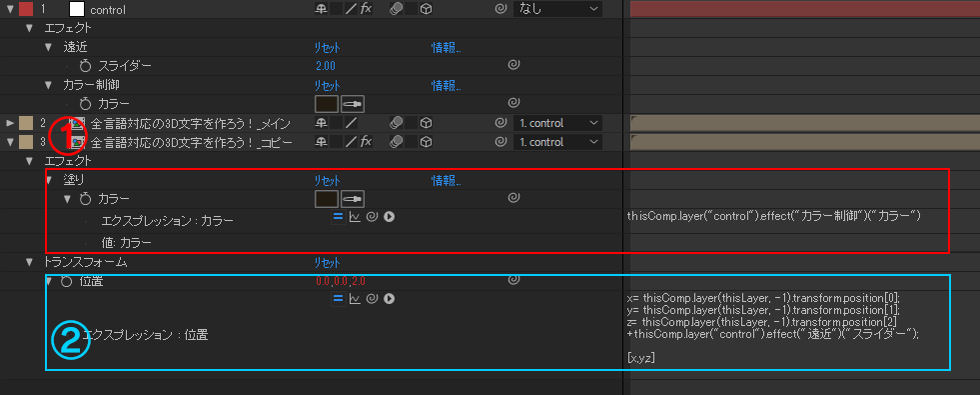
Task: Click the スライダー value 2.00
Action: point(326,66)
